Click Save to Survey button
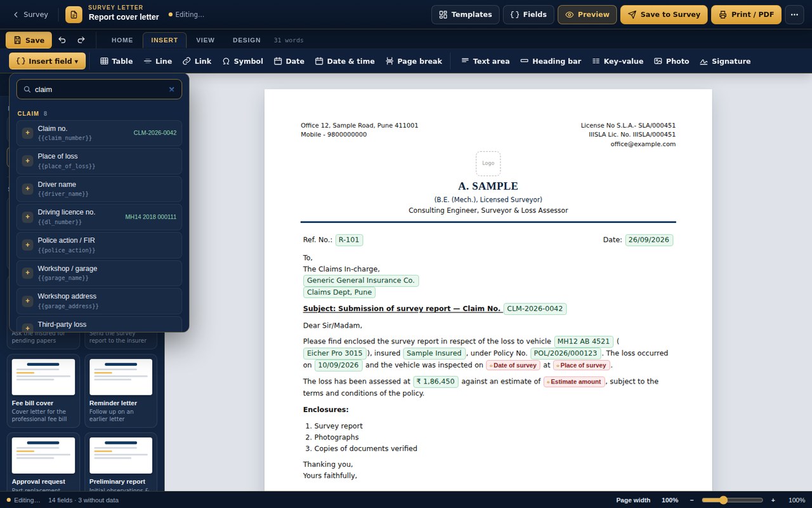The width and height of the screenshot is (812, 508). (664, 15)
